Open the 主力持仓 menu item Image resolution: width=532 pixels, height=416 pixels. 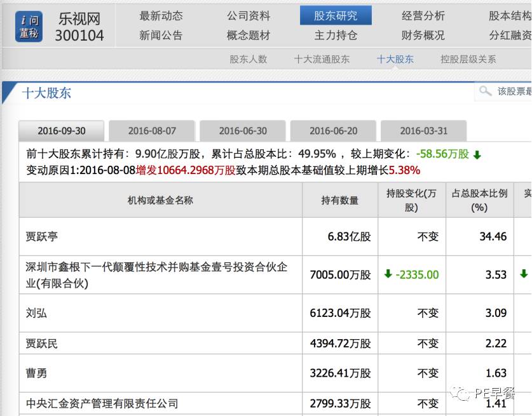pyautogui.click(x=336, y=36)
